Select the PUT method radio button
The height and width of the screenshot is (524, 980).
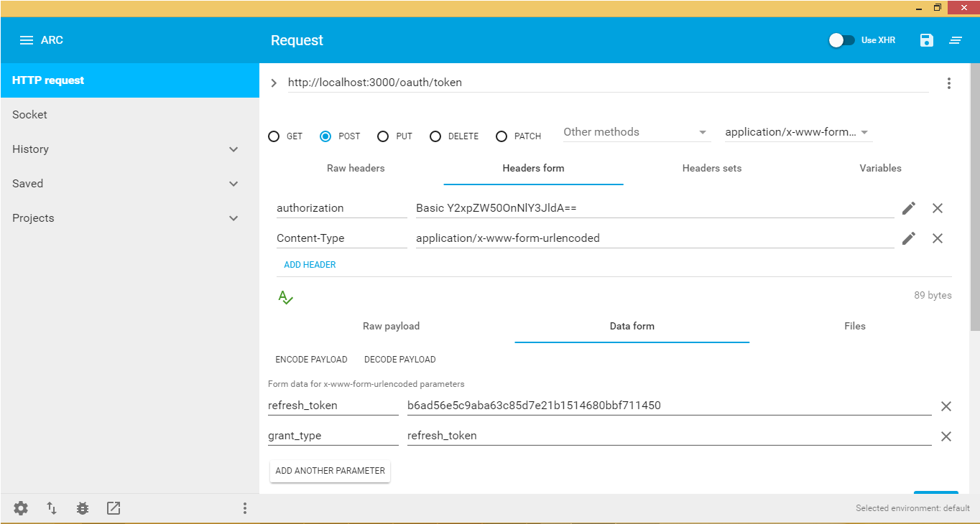point(383,136)
